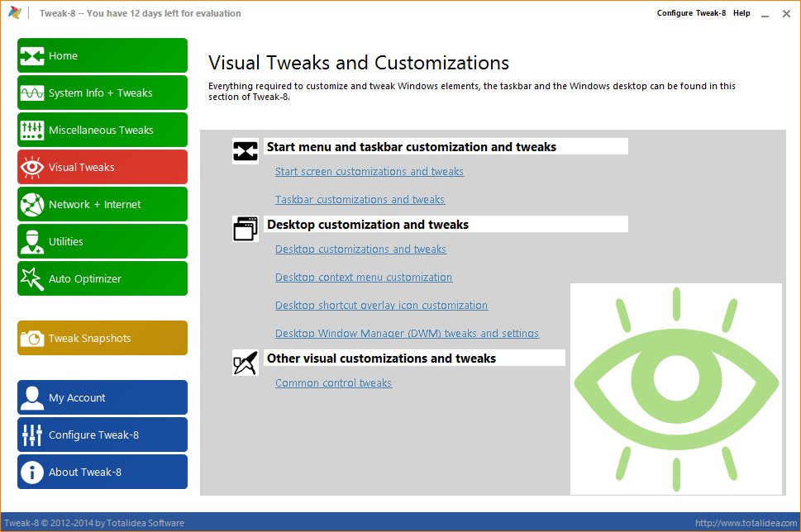This screenshot has width=801, height=532.
Task: Click the Tweak-8 logo in the title bar
Action: 15,12
